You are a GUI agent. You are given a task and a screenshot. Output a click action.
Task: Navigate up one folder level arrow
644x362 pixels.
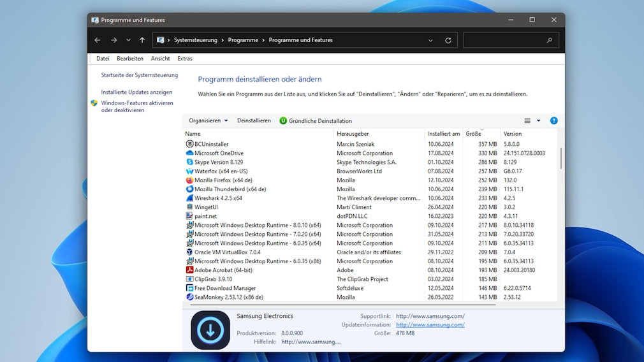tap(142, 40)
